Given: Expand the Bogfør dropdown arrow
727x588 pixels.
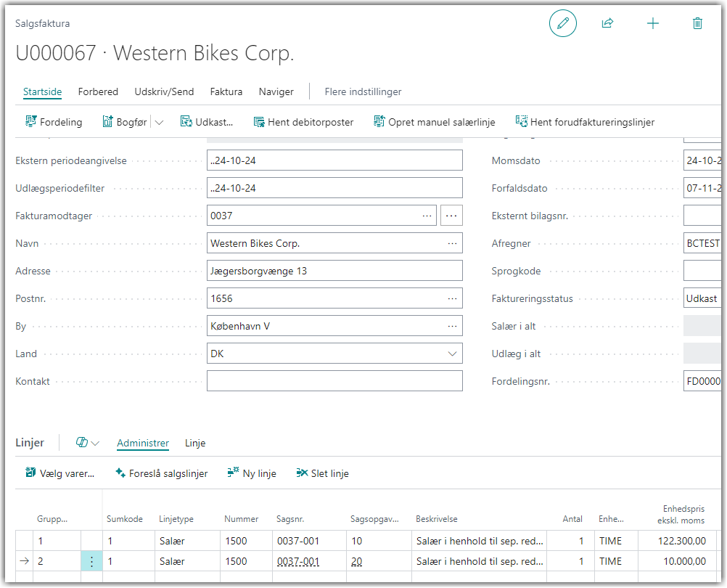Looking at the screenshot, I should tap(159, 123).
